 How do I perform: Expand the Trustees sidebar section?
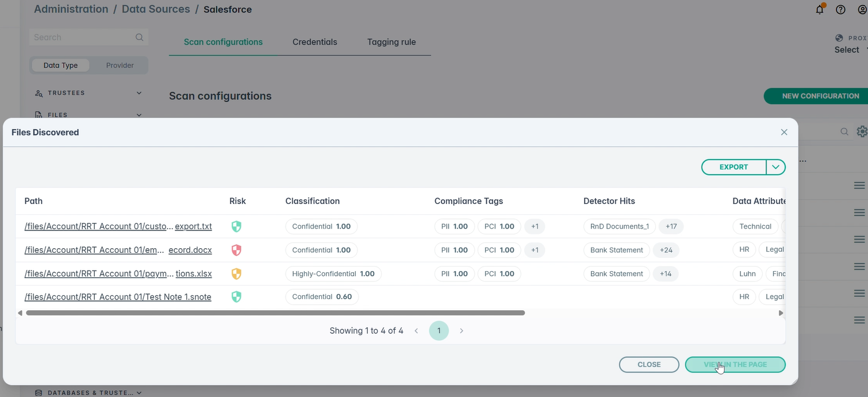[x=89, y=93]
